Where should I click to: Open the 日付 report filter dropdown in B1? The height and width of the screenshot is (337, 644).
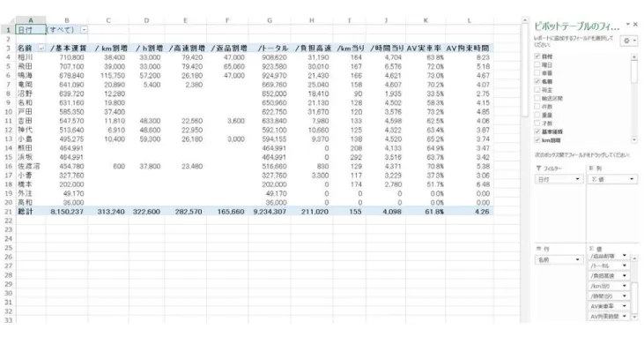coord(84,30)
